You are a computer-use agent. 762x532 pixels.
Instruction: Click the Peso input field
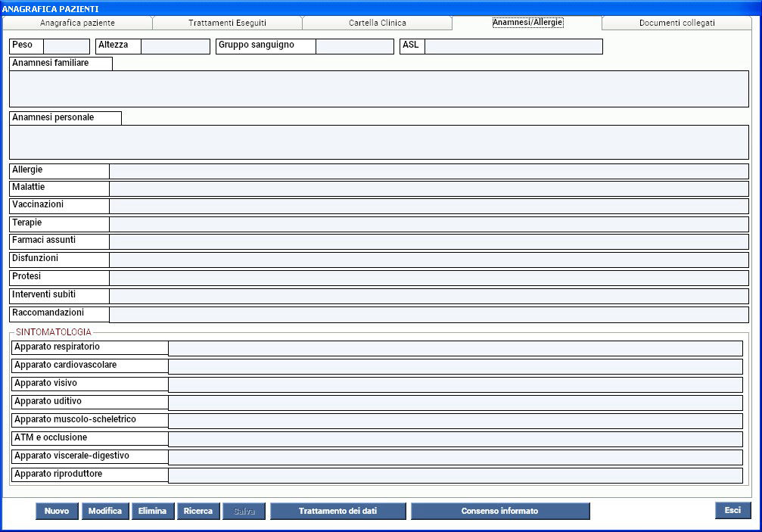point(66,46)
